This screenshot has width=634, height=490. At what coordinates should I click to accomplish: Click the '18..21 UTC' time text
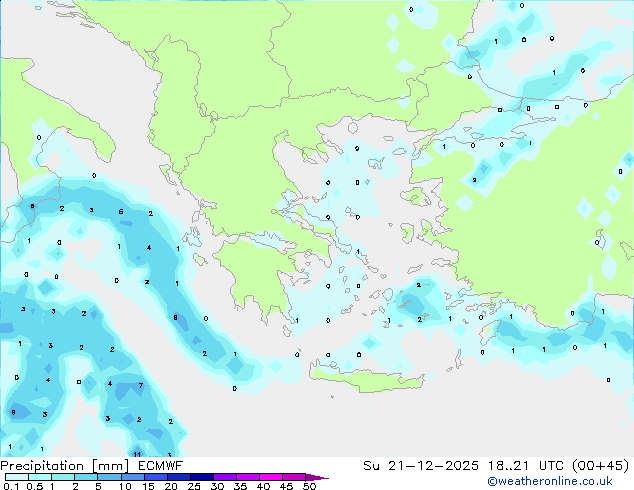tap(526, 466)
